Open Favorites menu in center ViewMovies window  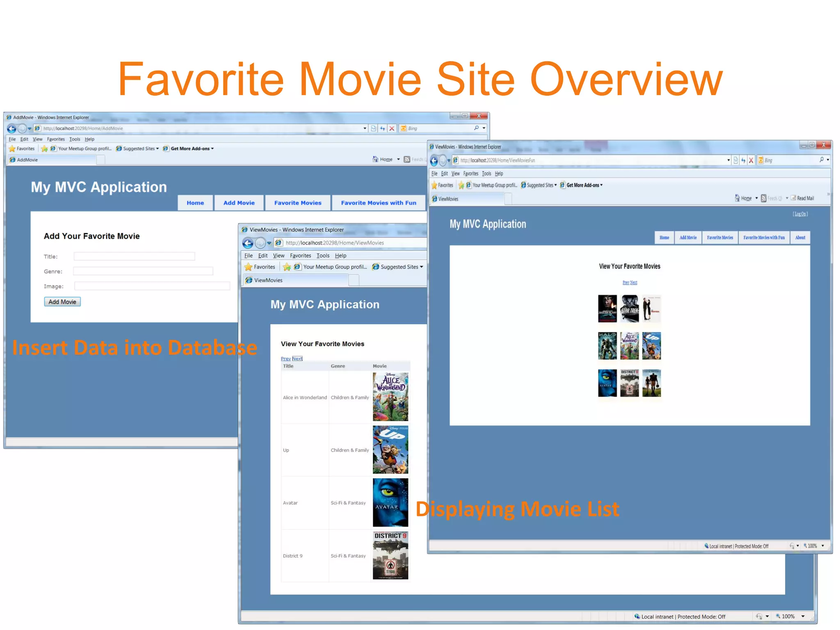pos(301,256)
